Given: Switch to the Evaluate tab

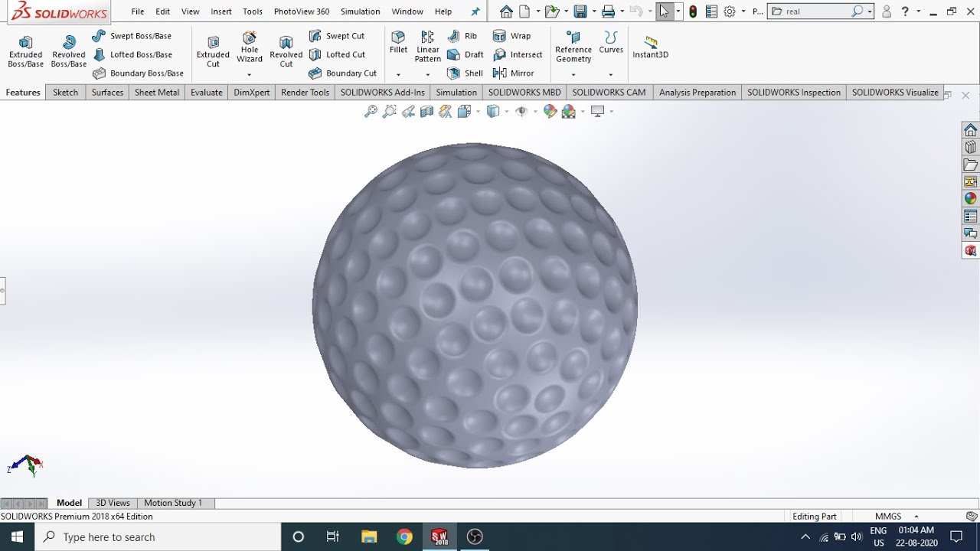Looking at the screenshot, I should [x=207, y=93].
